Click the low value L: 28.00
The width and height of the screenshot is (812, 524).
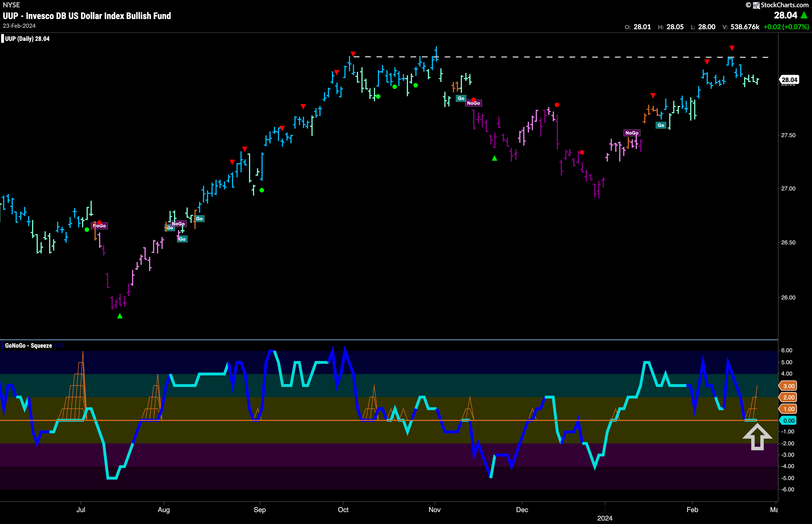(703, 27)
